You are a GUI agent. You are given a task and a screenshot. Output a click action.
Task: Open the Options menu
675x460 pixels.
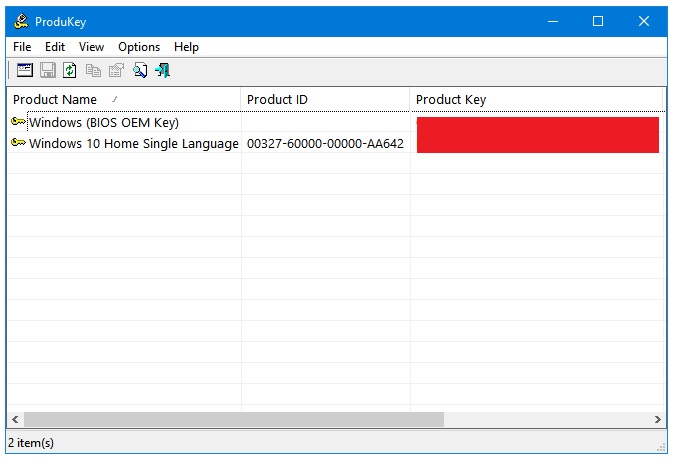[139, 47]
